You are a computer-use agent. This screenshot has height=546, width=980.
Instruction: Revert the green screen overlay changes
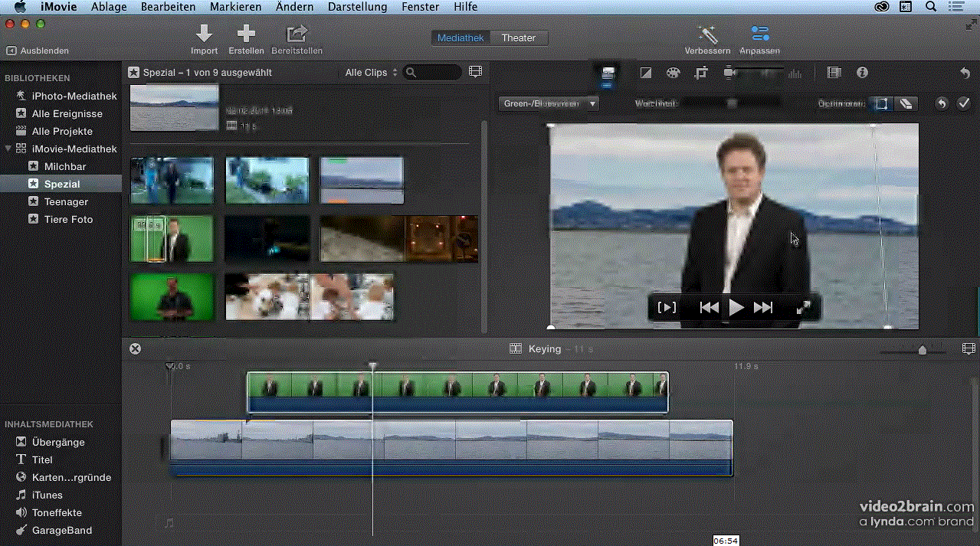click(942, 103)
